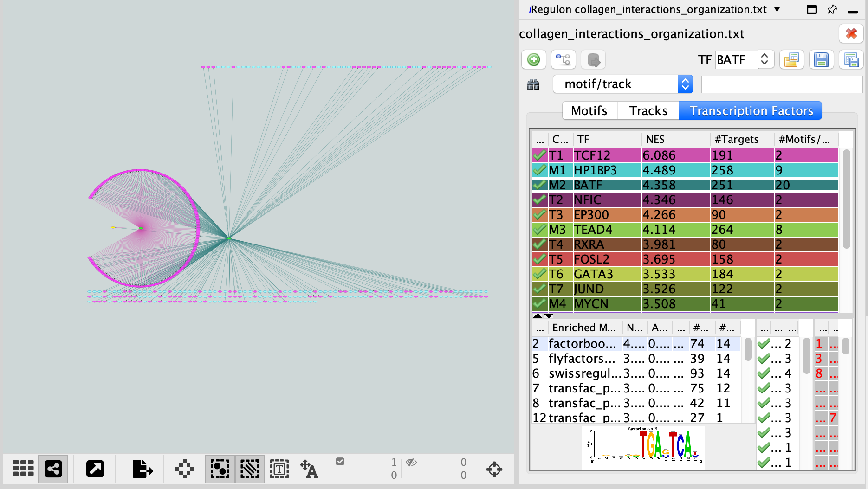Sort by the #Motifs column header
Image resolution: width=868 pixels, height=489 pixels.
point(806,139)
